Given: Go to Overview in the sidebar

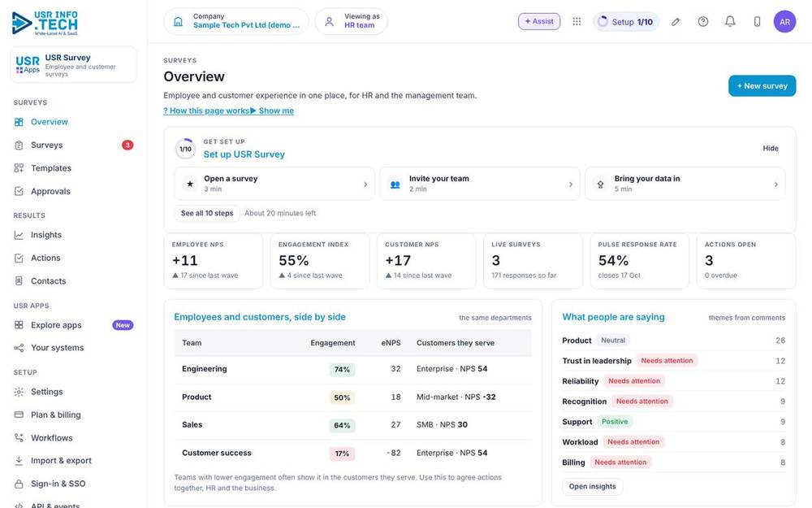Looking at the screenshot, I should pos(74,122).
